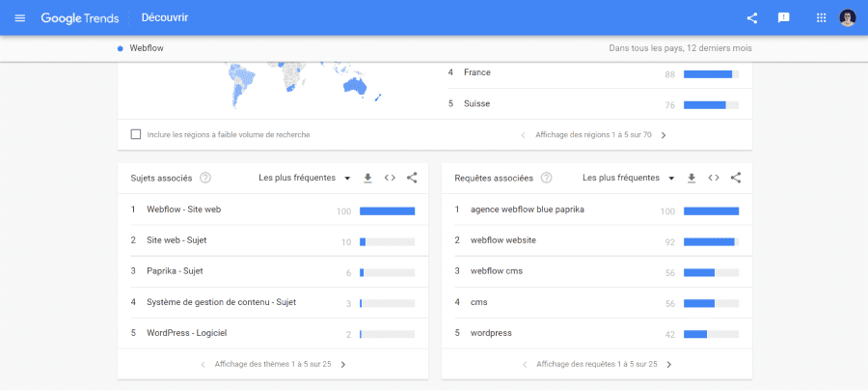Share the Requêtes associées widget

(735, 179)
